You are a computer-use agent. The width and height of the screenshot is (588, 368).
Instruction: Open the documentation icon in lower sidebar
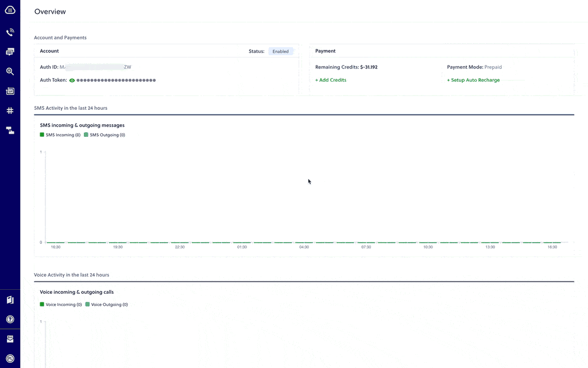10,299
